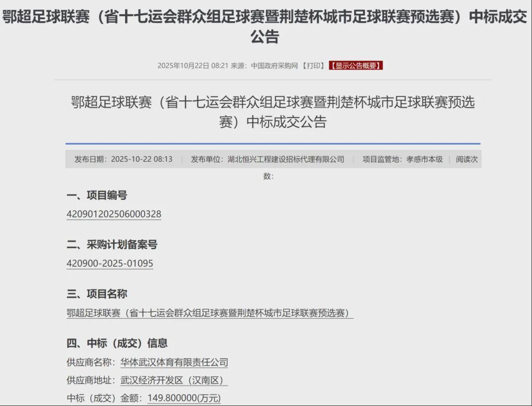This screenshot has width=532, height=406.
Task: Select the 2025年10月22日 08:21 timestamp
Action: [193, 66]
